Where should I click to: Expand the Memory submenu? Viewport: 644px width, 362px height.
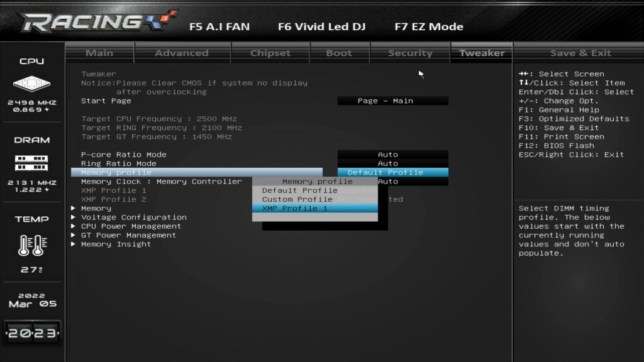(96, 209)
